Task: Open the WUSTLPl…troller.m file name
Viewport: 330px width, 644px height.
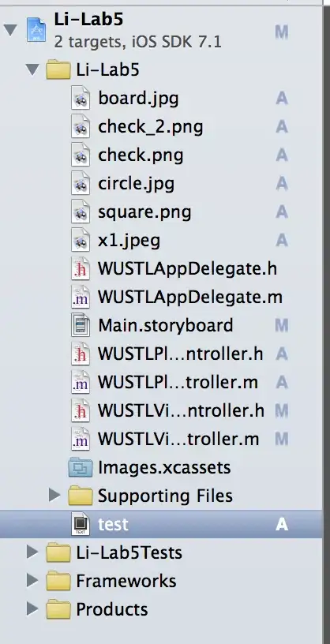Action: [x=178, y=383]
